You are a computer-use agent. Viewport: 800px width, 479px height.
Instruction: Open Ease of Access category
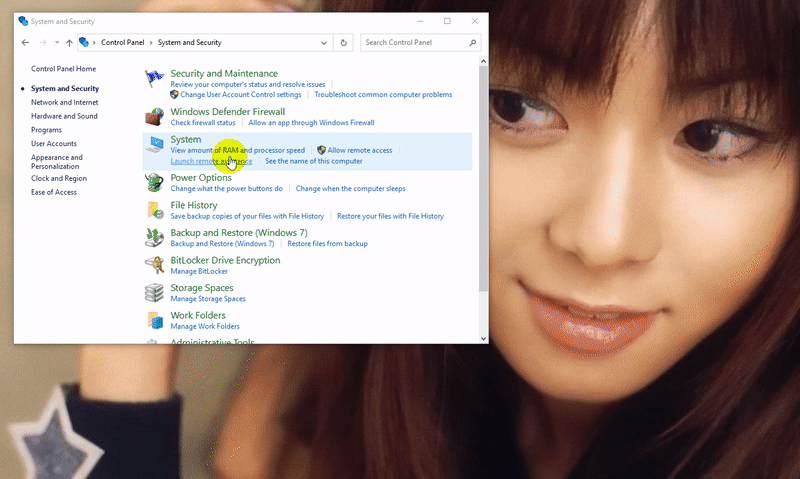coord(54,192)
